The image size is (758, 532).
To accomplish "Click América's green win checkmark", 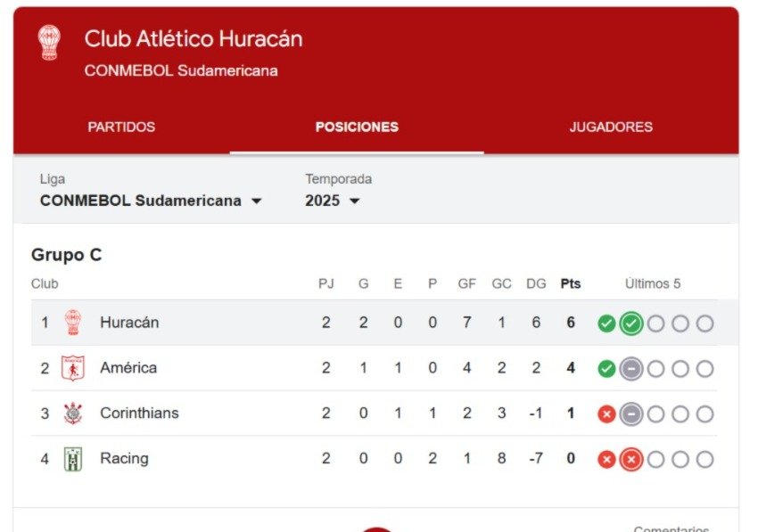I will click(606, 369).
